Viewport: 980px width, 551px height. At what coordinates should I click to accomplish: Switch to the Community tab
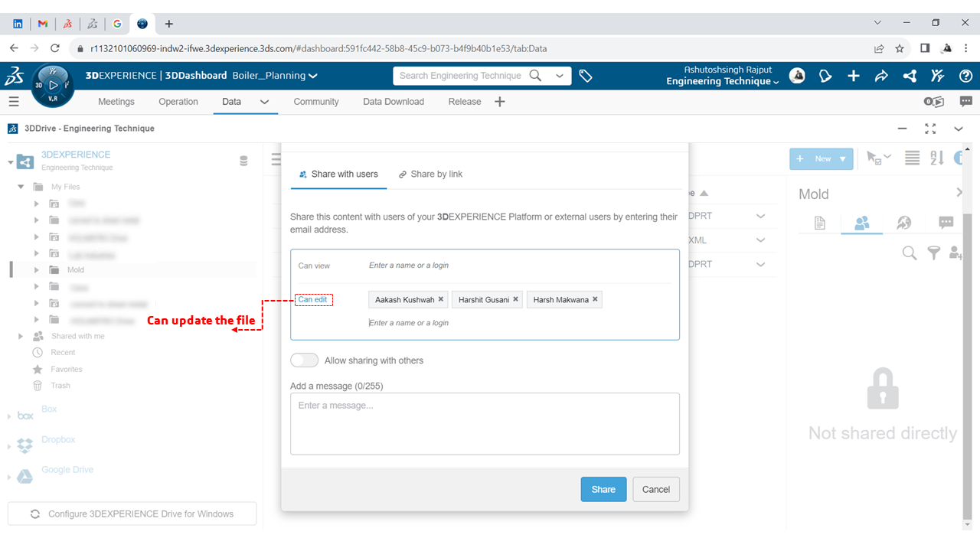pyautogui.click(x=316, y=102)
